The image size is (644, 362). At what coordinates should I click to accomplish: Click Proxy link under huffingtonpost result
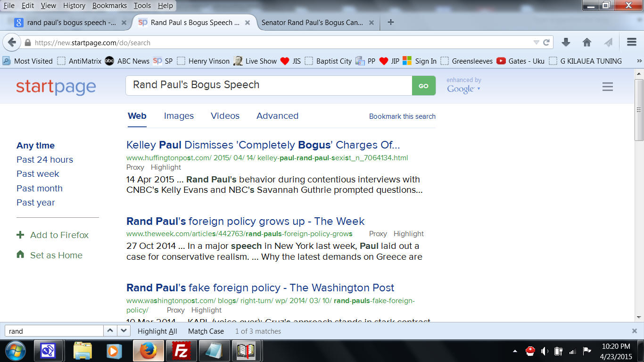click(x=135, y=167)
